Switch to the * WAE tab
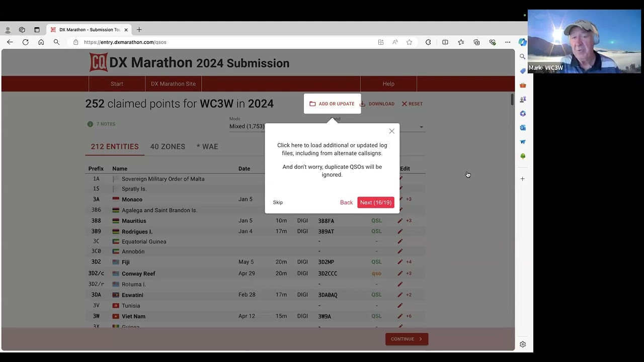 point(207,147)
